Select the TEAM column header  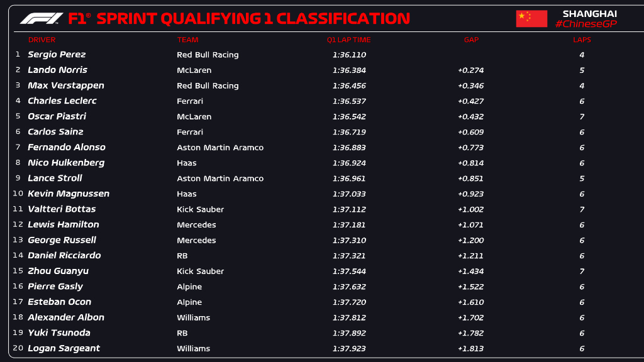[x=187, y=40]
